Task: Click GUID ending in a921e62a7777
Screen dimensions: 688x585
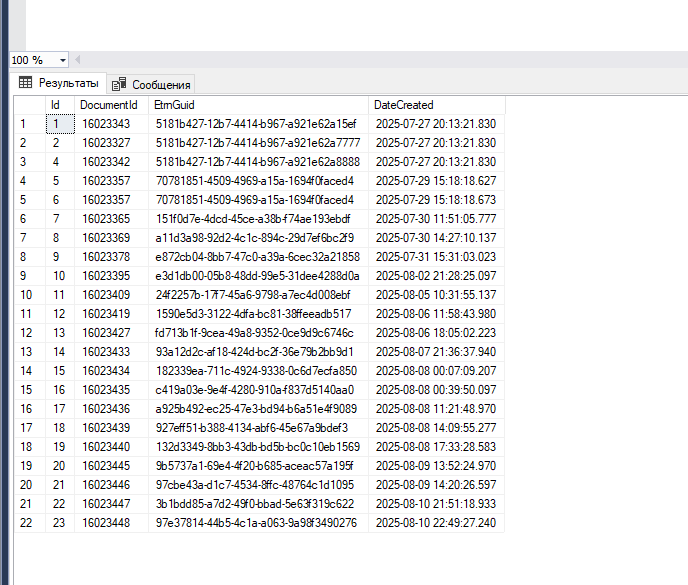Action: 258,143
